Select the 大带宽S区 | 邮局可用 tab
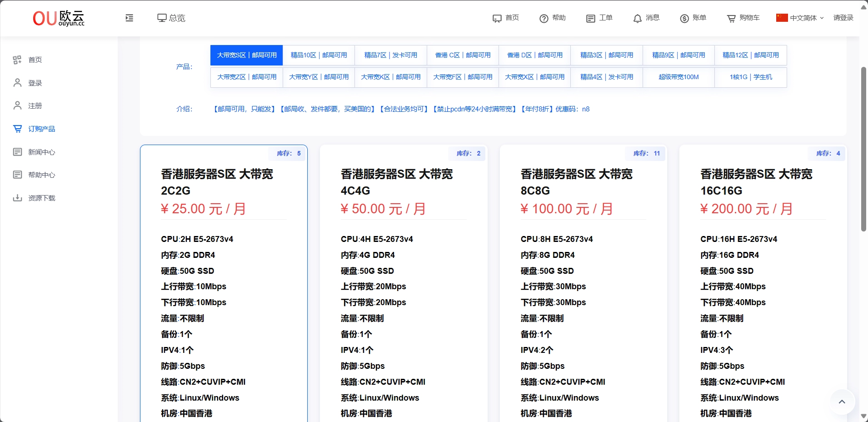868x422 pixels. click(x=246, y=55)
